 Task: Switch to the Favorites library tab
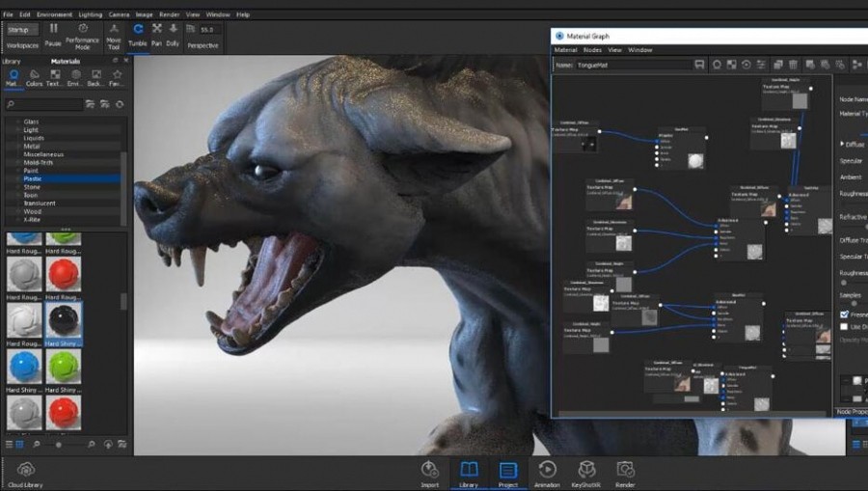pyautogui.click(x=117, y=78)
